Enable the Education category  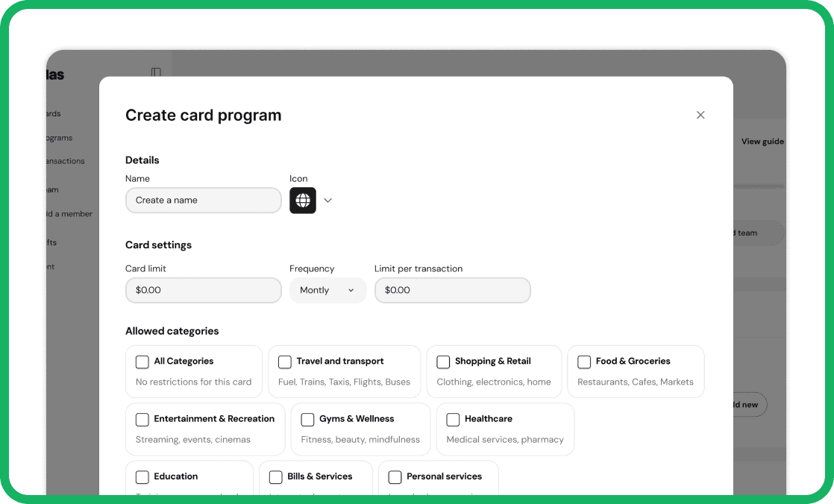pyautogui.click(x=142, y=476)
